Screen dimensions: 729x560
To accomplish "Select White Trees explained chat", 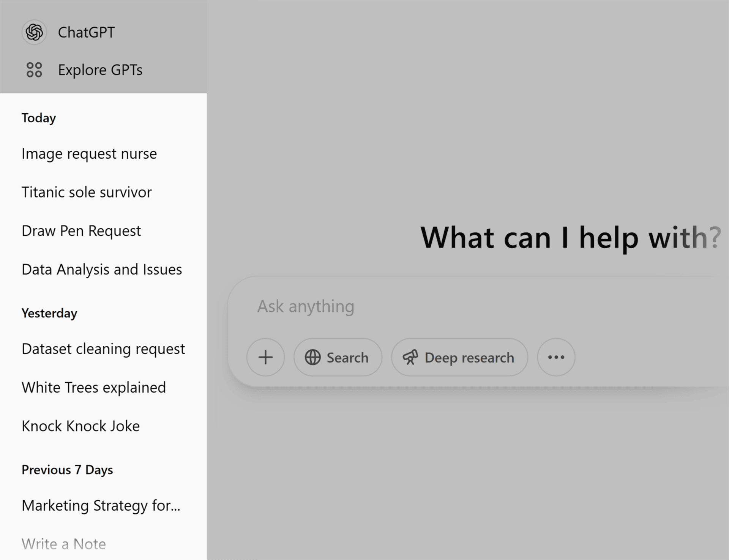I will [94, 388].
